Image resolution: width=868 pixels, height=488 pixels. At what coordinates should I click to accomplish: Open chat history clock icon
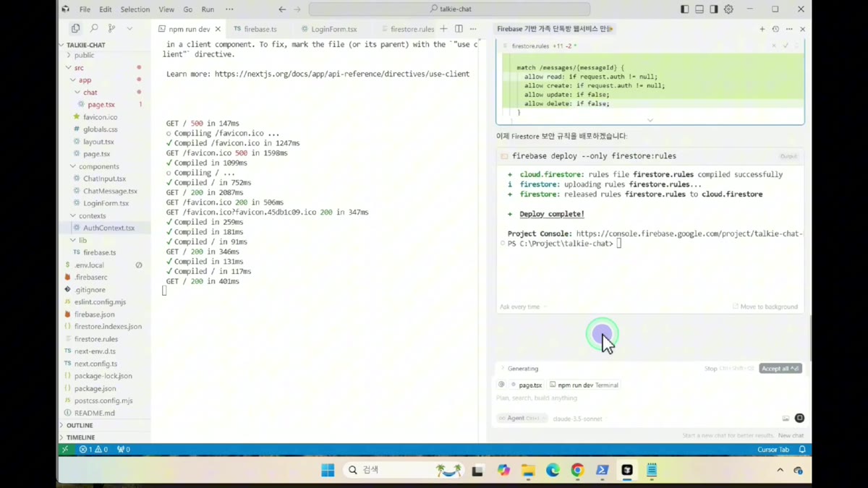[775, 29]
